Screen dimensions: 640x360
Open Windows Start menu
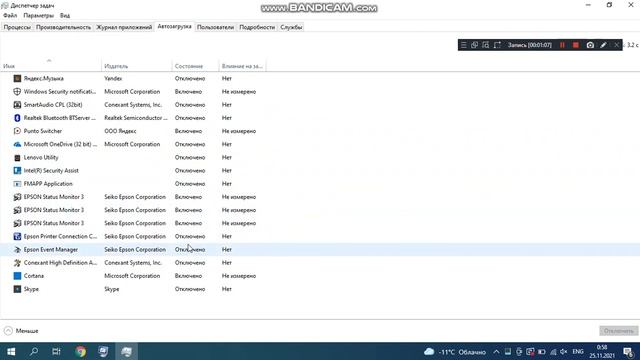[x=11, y=351]
